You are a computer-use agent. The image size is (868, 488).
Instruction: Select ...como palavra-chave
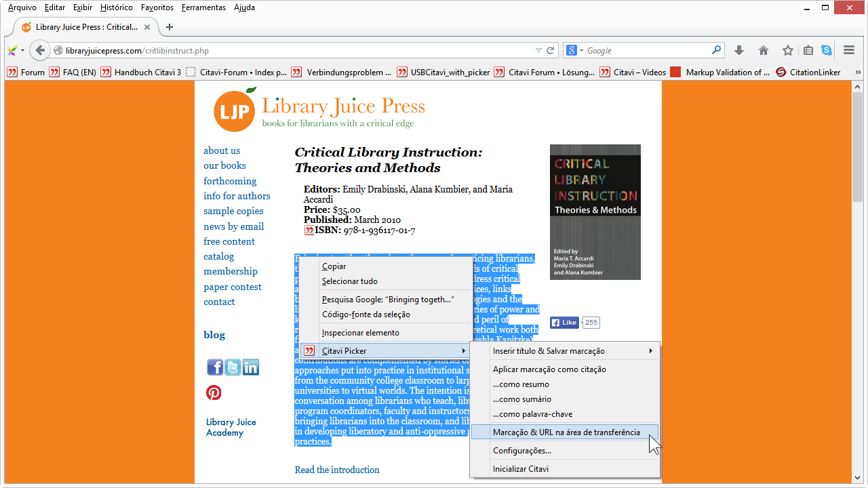566,414
